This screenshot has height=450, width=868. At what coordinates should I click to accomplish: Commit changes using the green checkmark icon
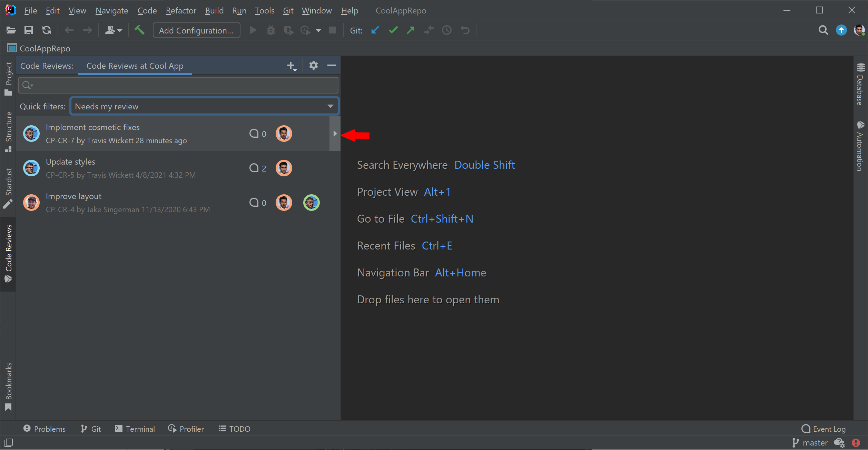(x=393, y=30)
